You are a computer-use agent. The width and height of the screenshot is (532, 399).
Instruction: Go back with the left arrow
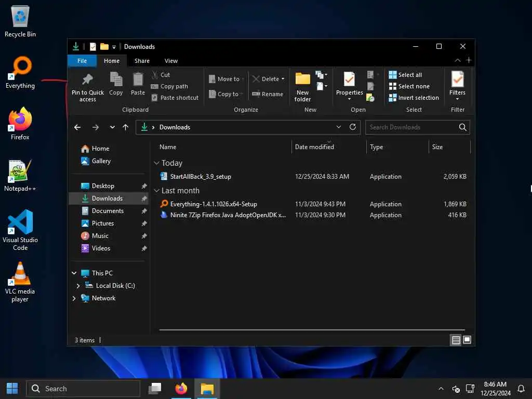77,127
